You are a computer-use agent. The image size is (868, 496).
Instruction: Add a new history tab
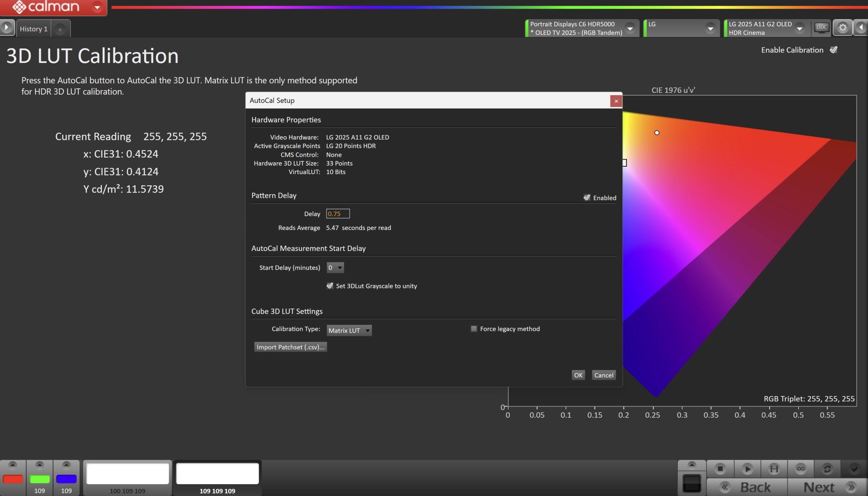tap(60, 29)
